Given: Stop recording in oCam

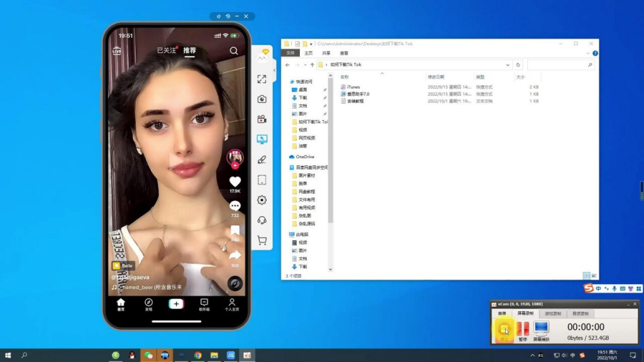Looking at the screenshot, I should click(x=504, y=330).
